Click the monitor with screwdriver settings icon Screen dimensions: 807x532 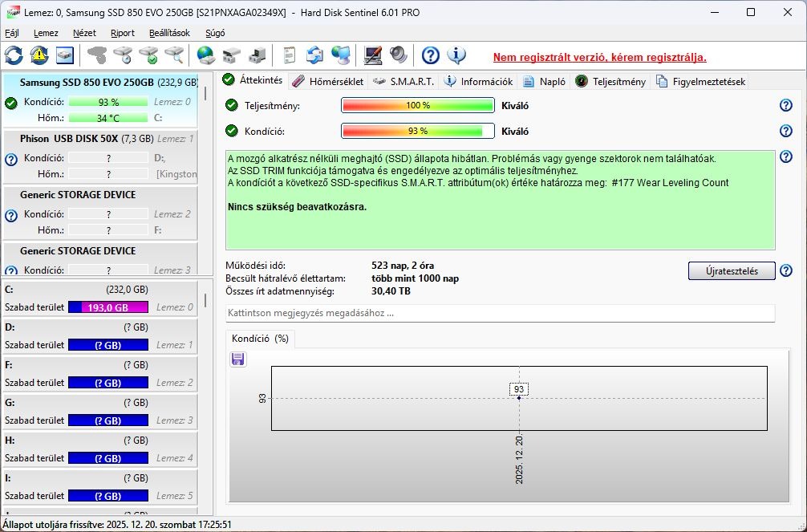coord(373,55)
